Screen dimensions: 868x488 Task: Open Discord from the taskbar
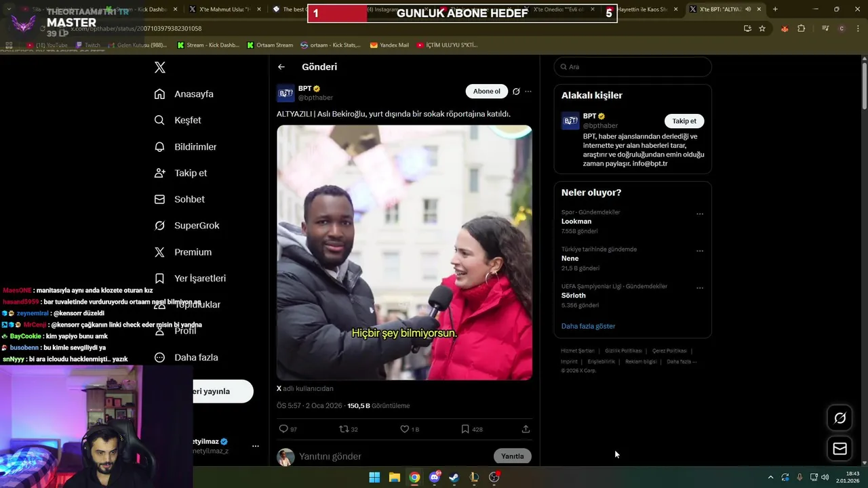tap(434, 477)
